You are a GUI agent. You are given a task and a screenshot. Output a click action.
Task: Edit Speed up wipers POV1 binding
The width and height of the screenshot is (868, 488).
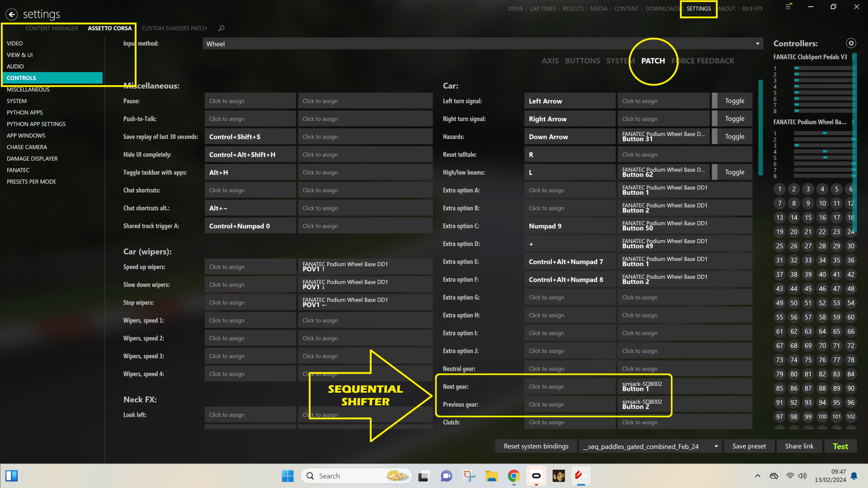click(x=365, y=266)
